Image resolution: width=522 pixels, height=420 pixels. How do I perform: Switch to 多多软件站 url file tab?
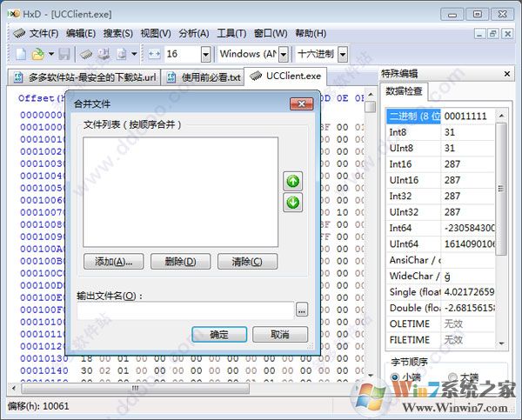point(84,77)
